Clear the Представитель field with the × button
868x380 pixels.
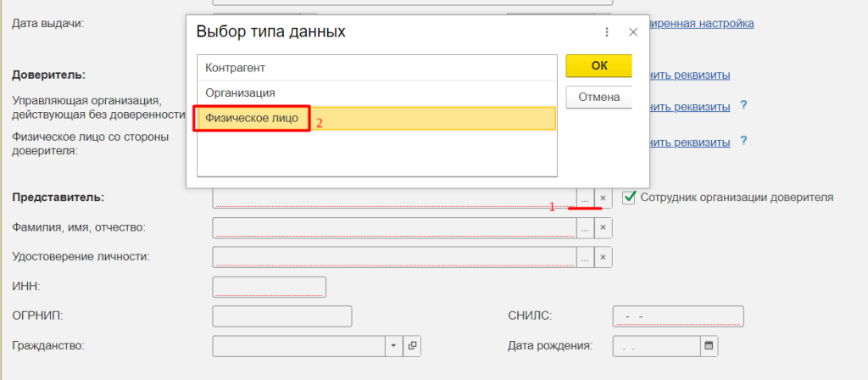603,198
